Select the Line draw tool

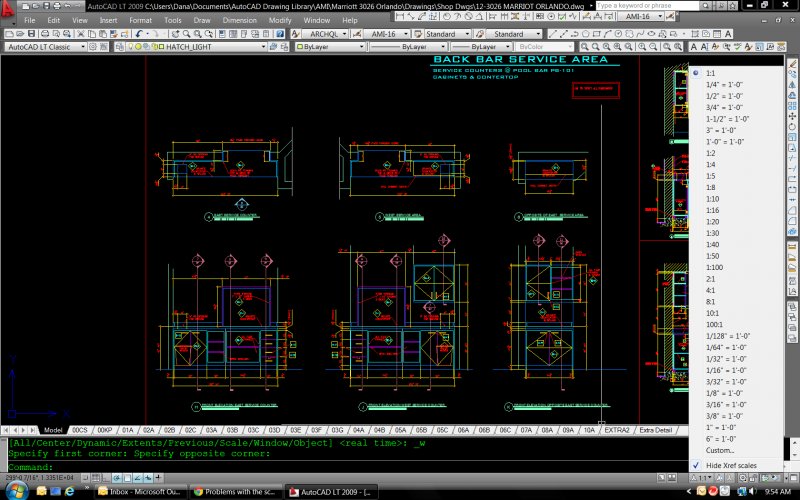pyautogui.click(x=552, y=34)
